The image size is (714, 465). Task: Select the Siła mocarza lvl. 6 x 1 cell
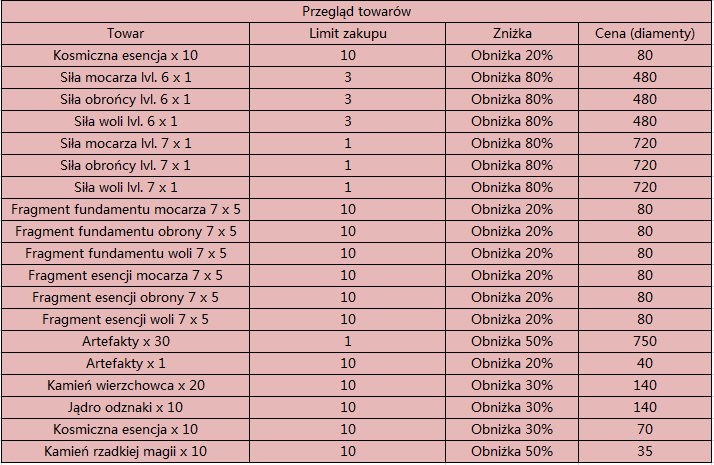126,77
